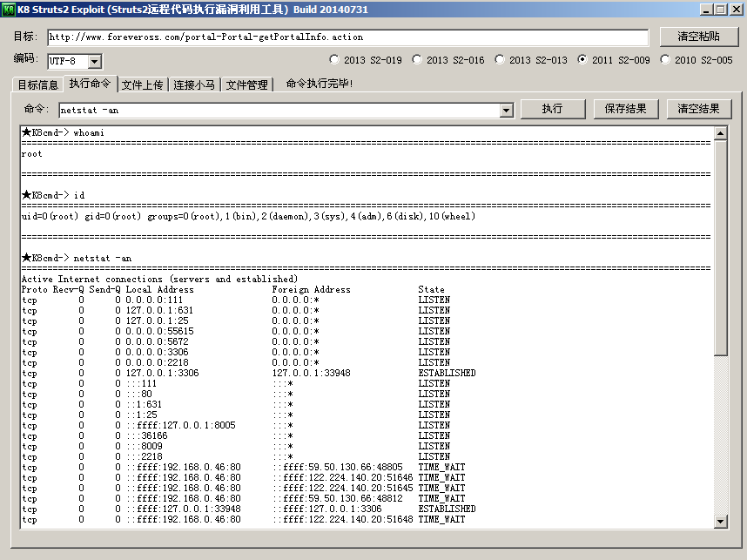Select the 2010 S2-005 exploit option
This screenshot has width=747, height=560.
697,60
